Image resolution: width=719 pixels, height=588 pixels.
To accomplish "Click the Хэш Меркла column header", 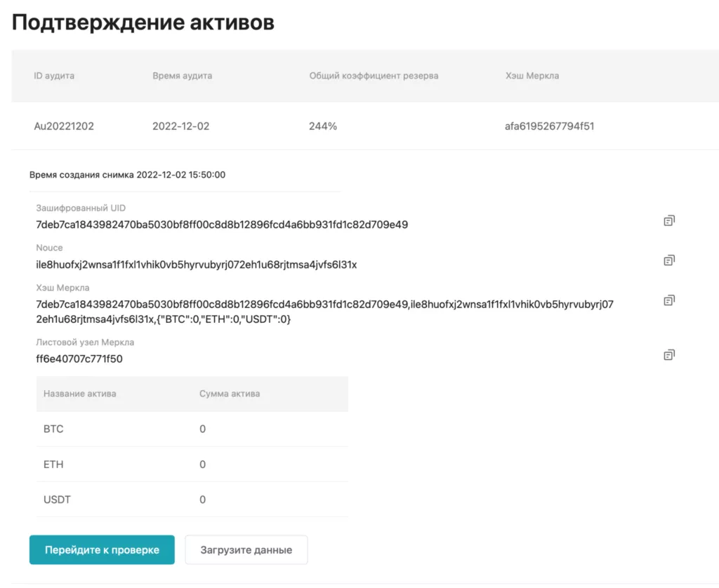I will 530,76.
